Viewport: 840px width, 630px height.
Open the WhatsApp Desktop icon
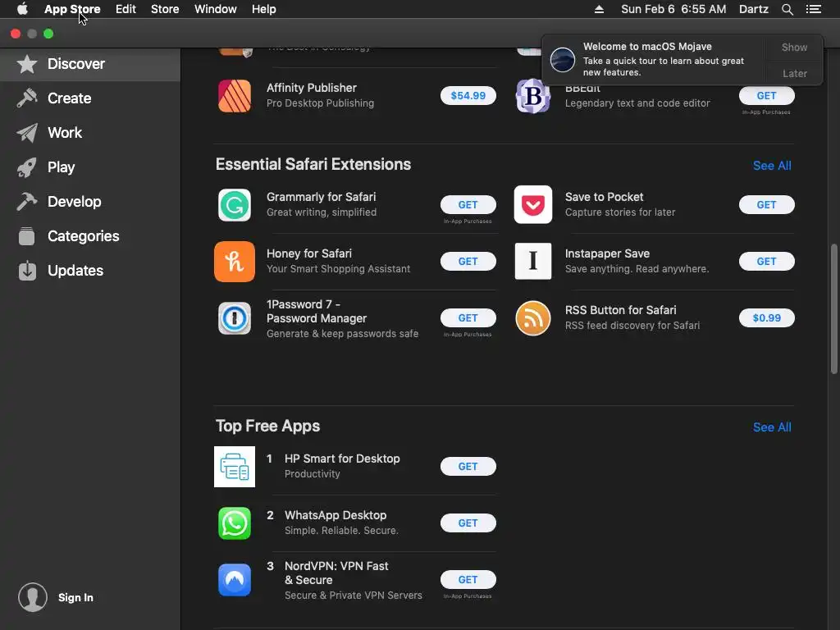tap(235, 523)
